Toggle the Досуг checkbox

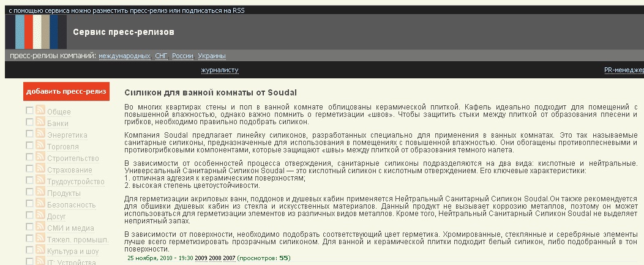pyautogui.click(x=29, y=215)
